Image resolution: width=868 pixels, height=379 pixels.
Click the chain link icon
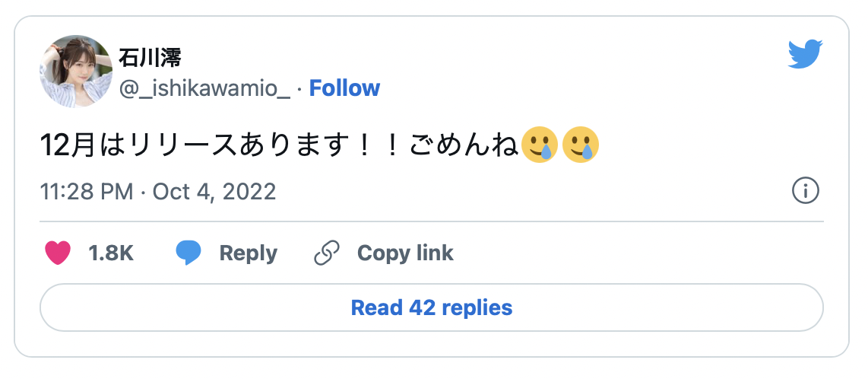click(x=327, y=253)
